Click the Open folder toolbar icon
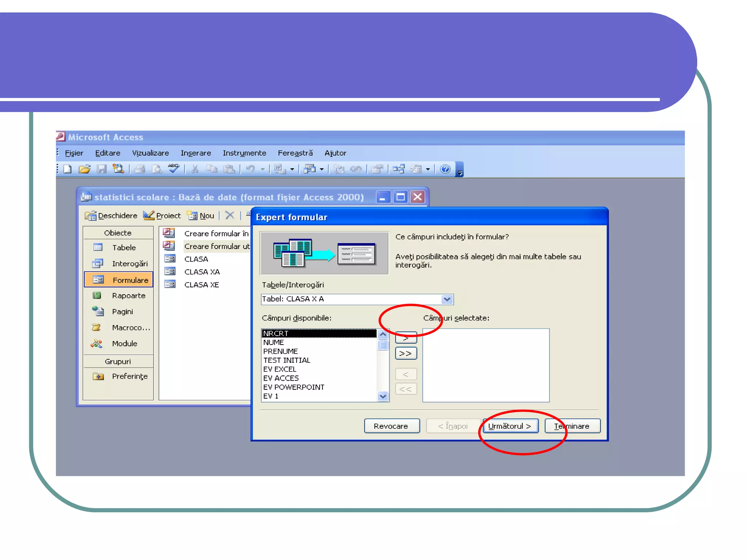This screenshot has height=560, width=747. coord(84,169)
